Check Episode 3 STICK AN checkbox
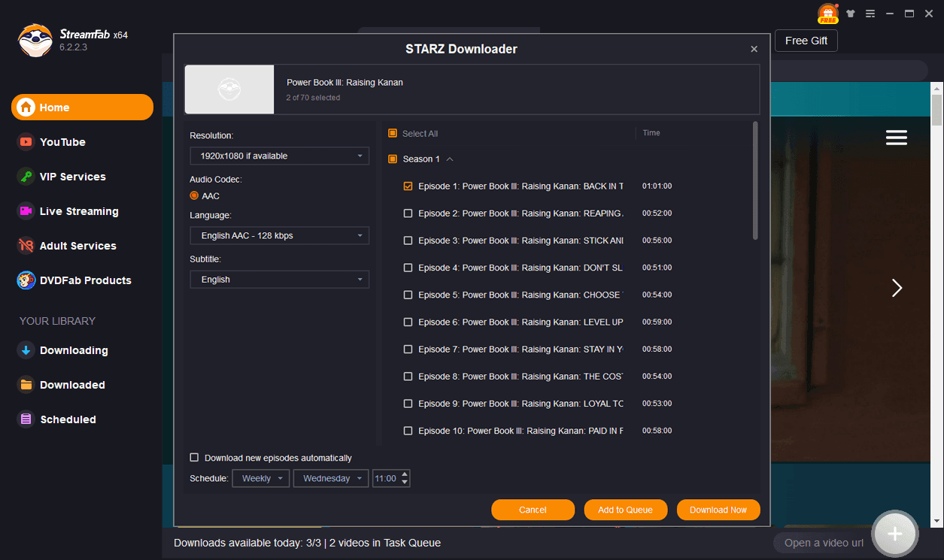Screen dimensions: 944x560 tap(408, 241)
